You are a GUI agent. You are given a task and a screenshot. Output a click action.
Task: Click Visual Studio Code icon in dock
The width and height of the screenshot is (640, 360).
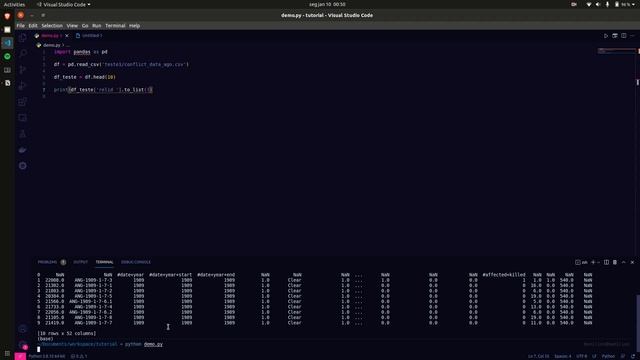(x=7, y=43)
